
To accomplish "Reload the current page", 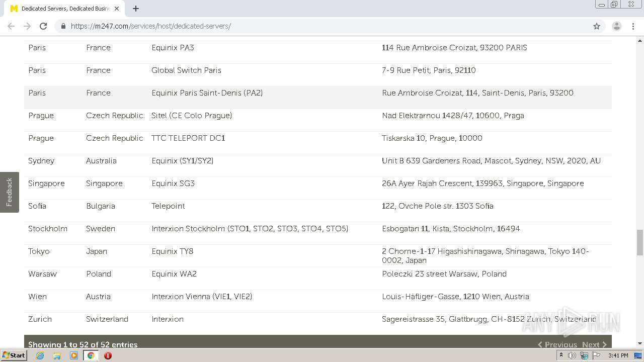I will click(43, 26).
